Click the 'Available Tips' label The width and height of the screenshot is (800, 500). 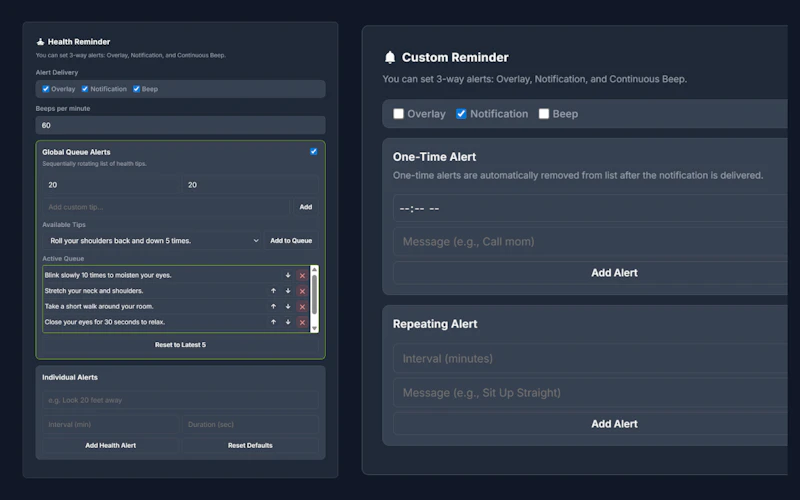pyautogui.click(x=64, y=224)
